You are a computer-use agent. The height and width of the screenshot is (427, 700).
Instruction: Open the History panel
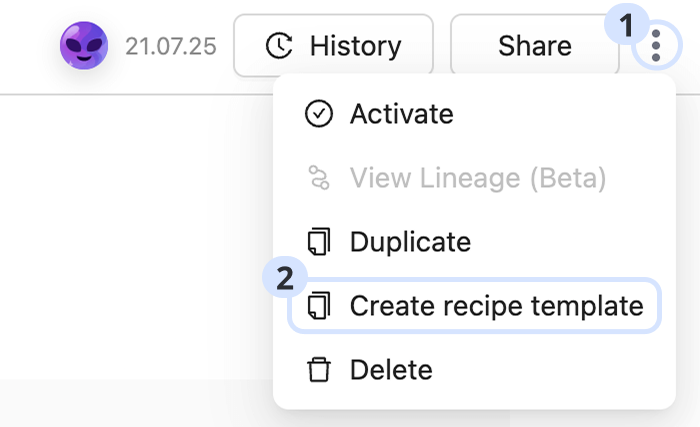[x=333, y=45]
